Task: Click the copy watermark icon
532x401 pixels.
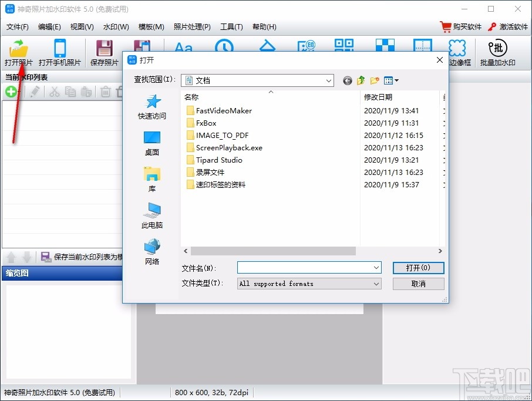Action: point(70,92)
